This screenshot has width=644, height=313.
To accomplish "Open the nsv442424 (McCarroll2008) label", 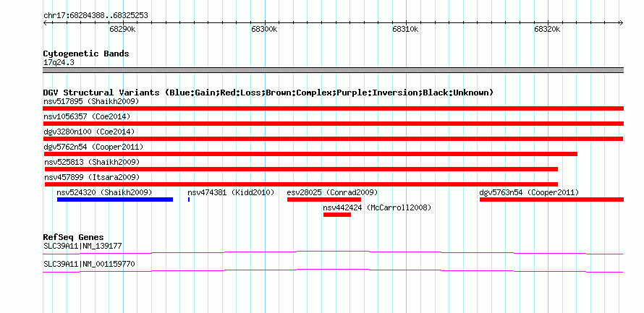I will pyautogui.click(x=377, y=207).
